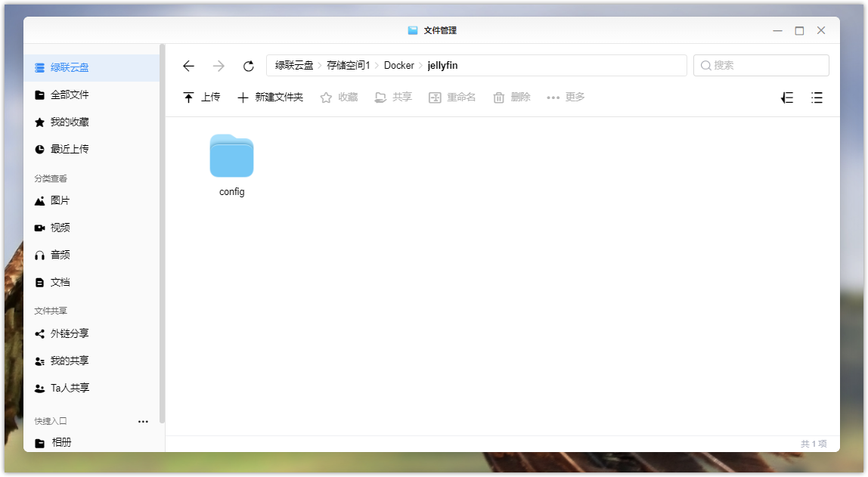Select 绿联云盘 in the sidebar
Image resolution: width=868 pixels, height=477 pixels.
91,67
